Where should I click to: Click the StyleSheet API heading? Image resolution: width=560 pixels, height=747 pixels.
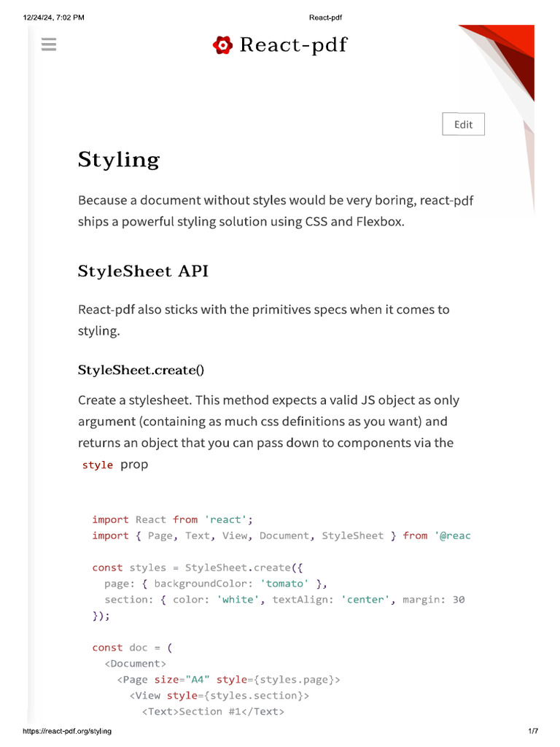pyautogui.click(x=143, y=271)
